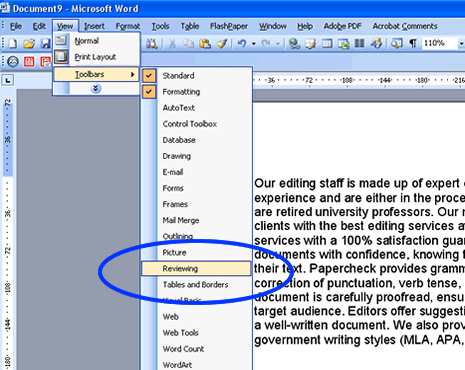The image size is (465, 370).
Task: Click the round FlashPaper icon in second toolbar
Action: [13, 61]
